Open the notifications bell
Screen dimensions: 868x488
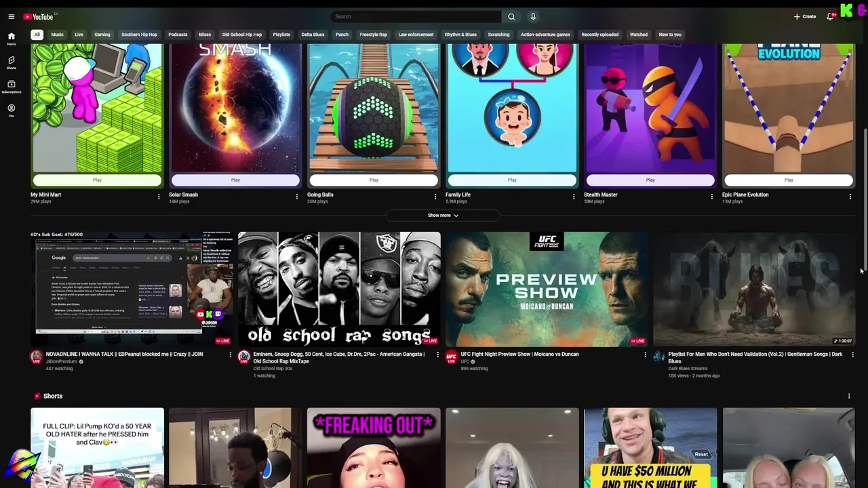(x=830, y=16)
